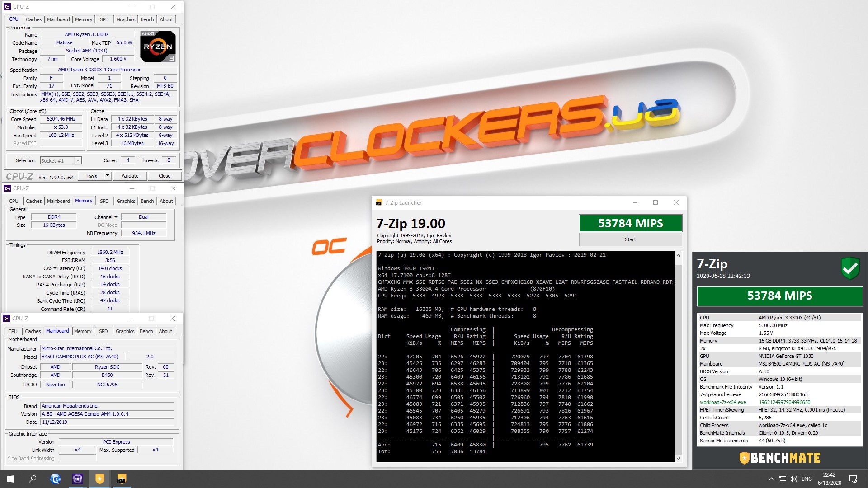The width and height of the screenshot is (868, 488).
Task: Click the DRAM Frequency value 1868.2 MHz
Action: pos(110,253)
